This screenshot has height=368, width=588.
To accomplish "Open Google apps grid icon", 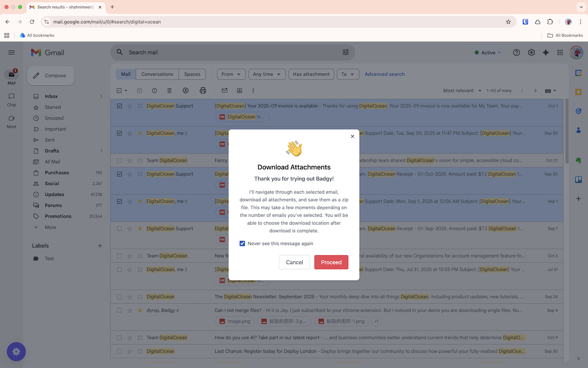I will pyautogui.click(x=560, y=52).
